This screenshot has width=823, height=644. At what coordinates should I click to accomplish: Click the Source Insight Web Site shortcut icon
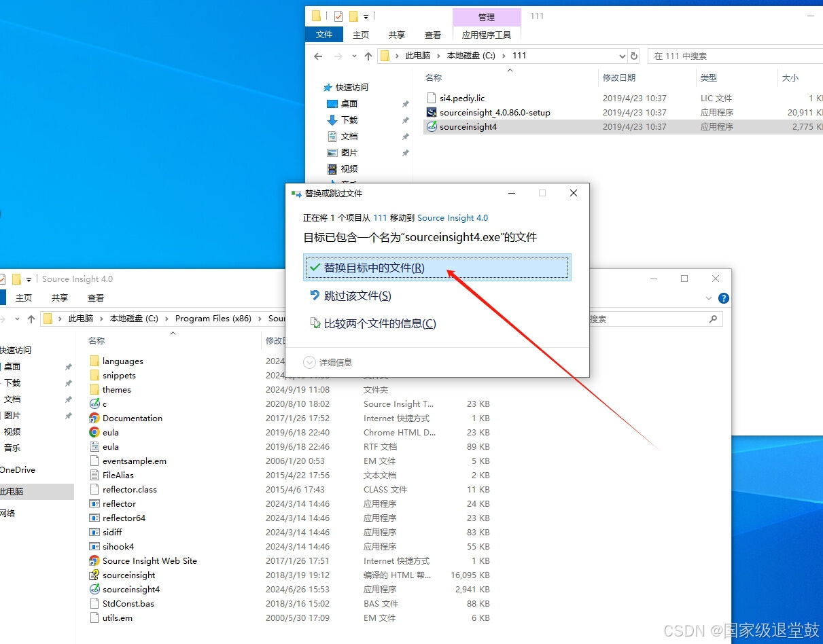click(94, 560)
